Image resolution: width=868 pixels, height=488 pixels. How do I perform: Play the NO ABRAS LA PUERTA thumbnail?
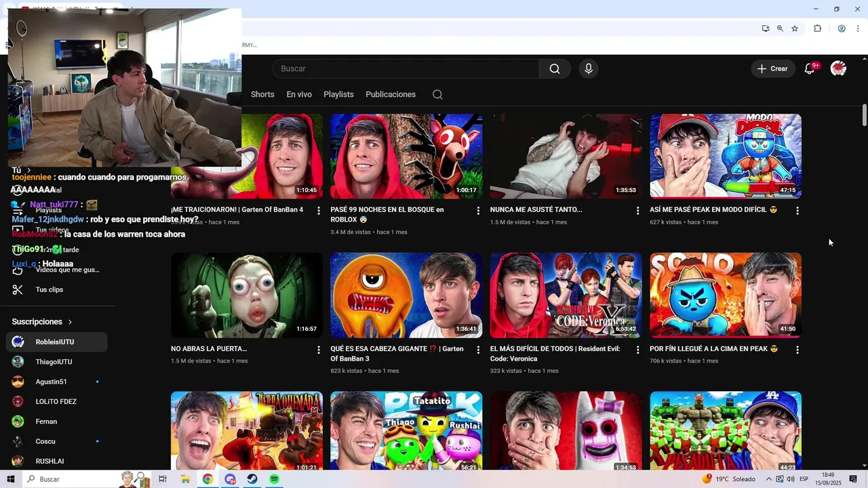pos(247,295)
